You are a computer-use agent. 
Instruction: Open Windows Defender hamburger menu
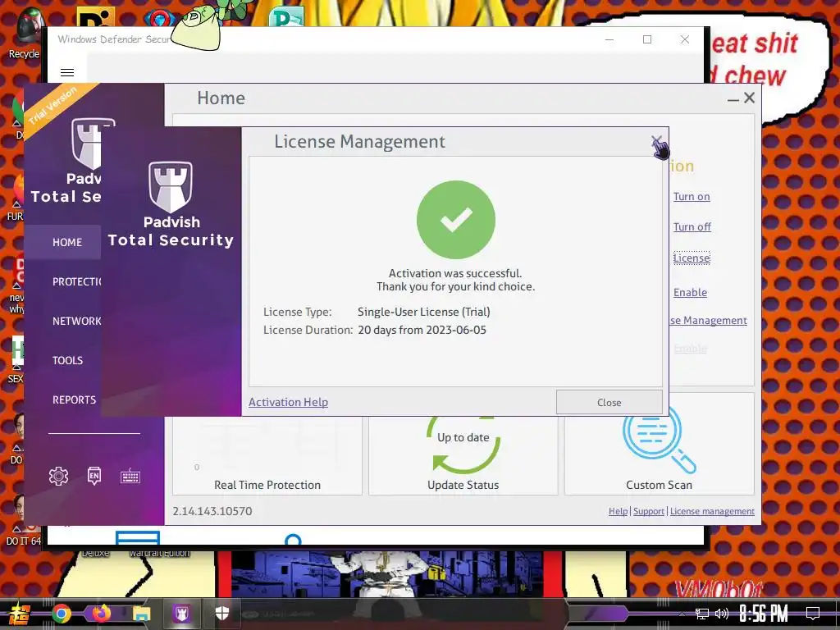point(67,72)
